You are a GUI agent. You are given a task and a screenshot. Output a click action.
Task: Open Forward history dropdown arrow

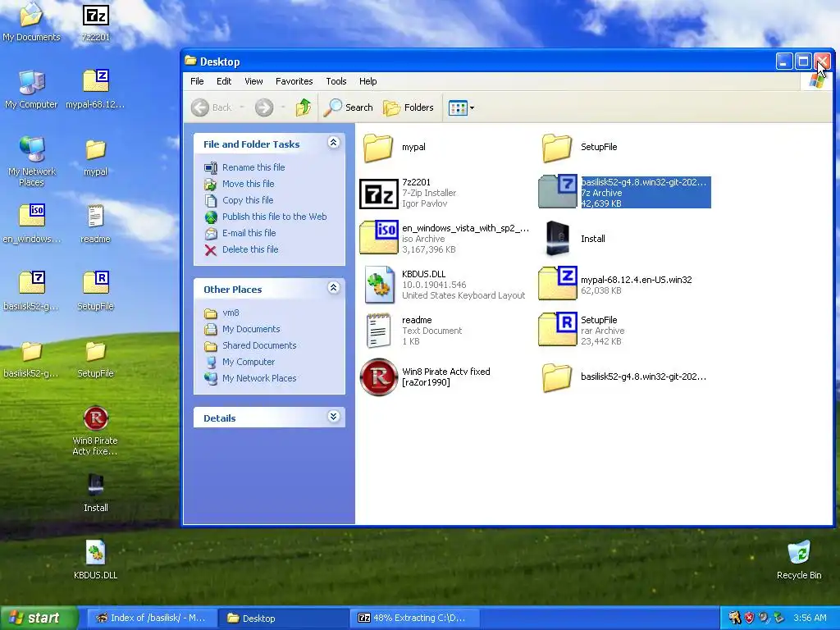click(283, 107)
